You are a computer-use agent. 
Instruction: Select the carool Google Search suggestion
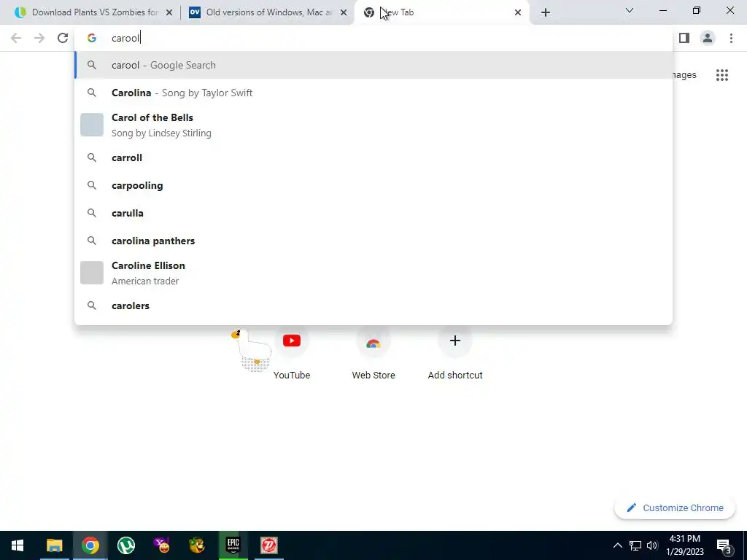[373, 65]
